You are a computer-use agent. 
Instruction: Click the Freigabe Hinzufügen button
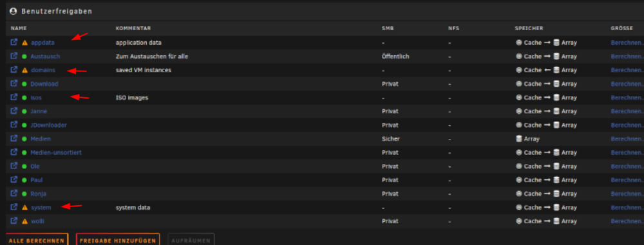click(x=118, y=240)
